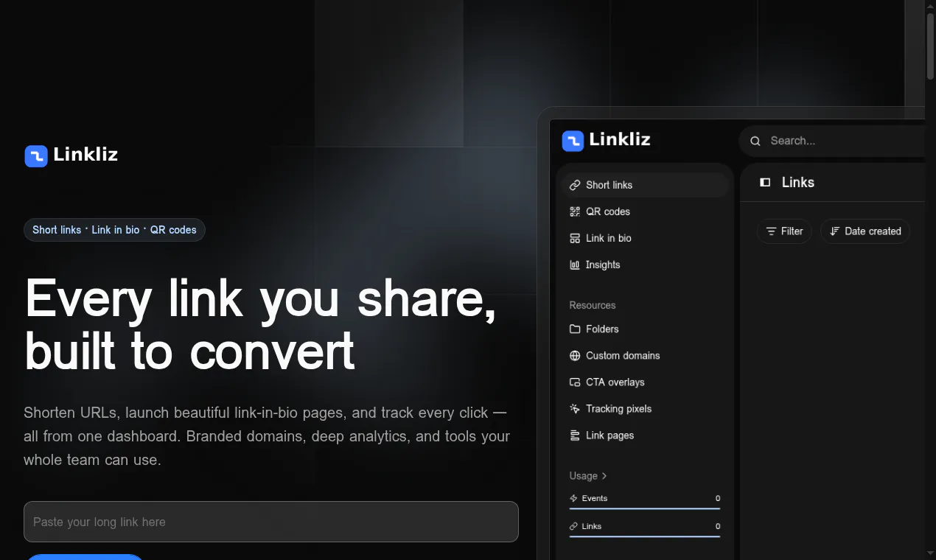The image size is (936, 560).
Task: Open CTA overlays in the sidebar
Action: [x=645, y=382]
